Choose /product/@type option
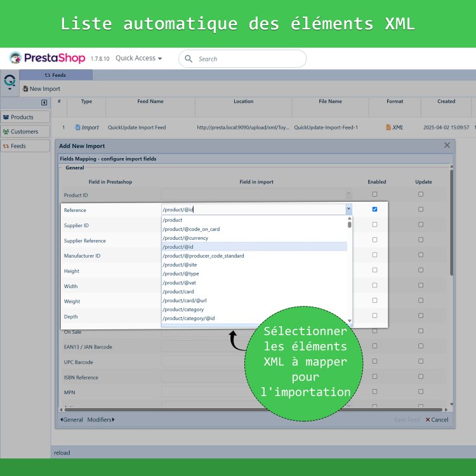Image resolution: width=476 pixels, height=476 pixels. 255,274
